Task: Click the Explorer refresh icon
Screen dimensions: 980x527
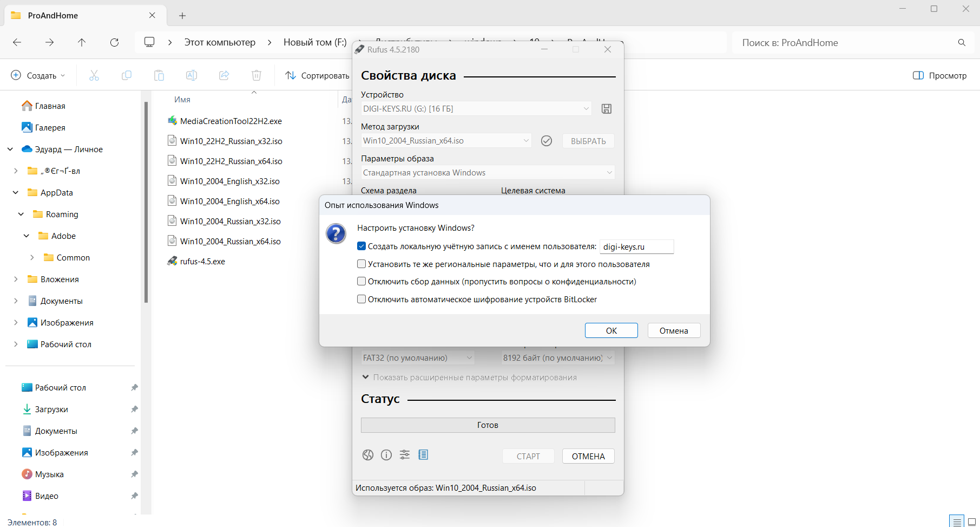Action: pos(114,42)
